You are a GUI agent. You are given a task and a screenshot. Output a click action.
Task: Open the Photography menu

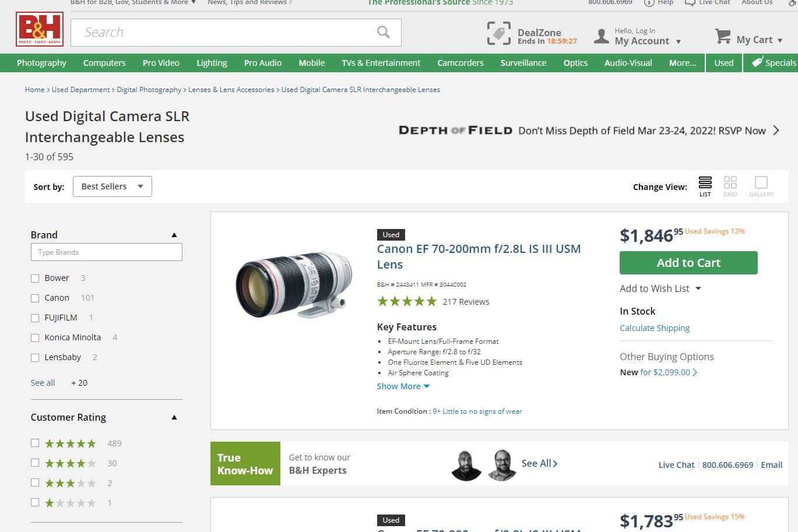[x=41, y=63]
